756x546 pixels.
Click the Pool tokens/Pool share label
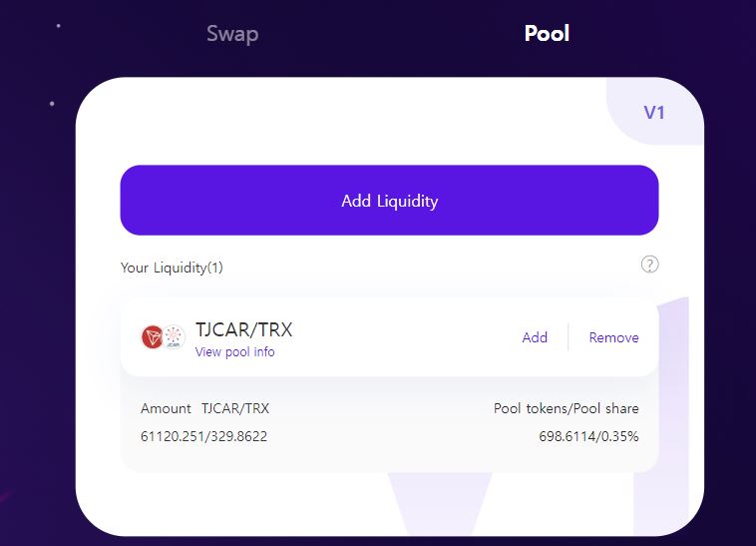tap(567, 408)
